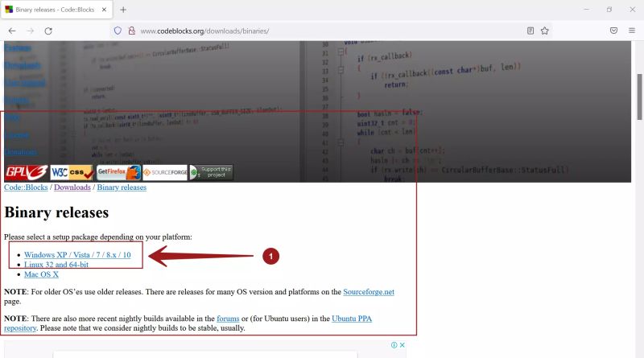
Task: Open Downloads in the sidebar
Action: point(23,65)
